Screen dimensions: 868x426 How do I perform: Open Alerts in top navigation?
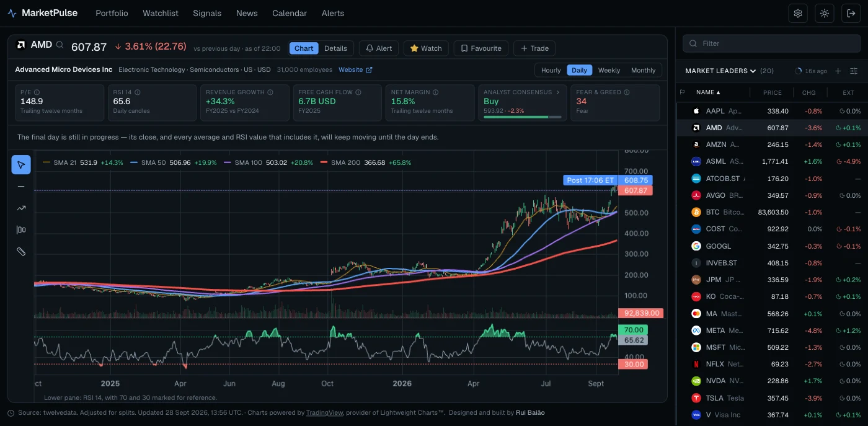[x=333, y=13]
